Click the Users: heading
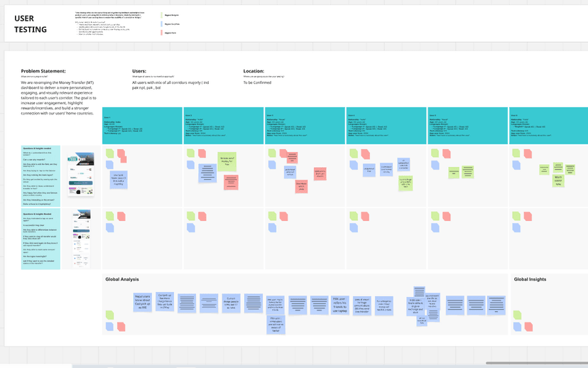The image size is (588, 368). 139,71
